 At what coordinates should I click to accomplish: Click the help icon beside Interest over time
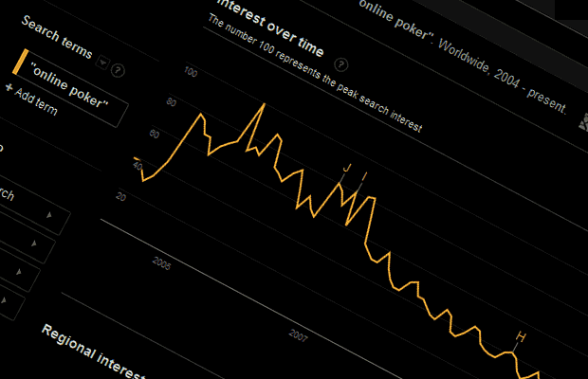[x=340, y=64]
